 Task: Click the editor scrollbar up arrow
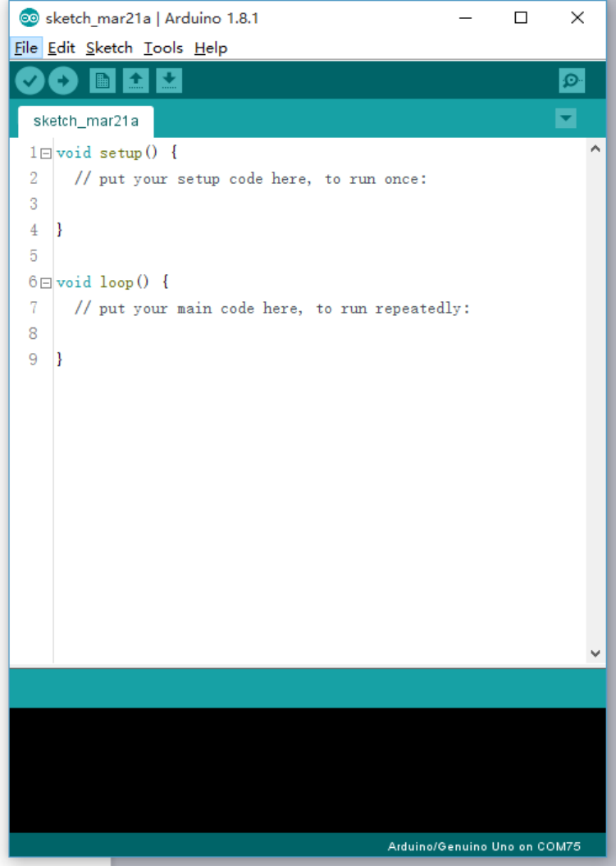coord(595,149)
